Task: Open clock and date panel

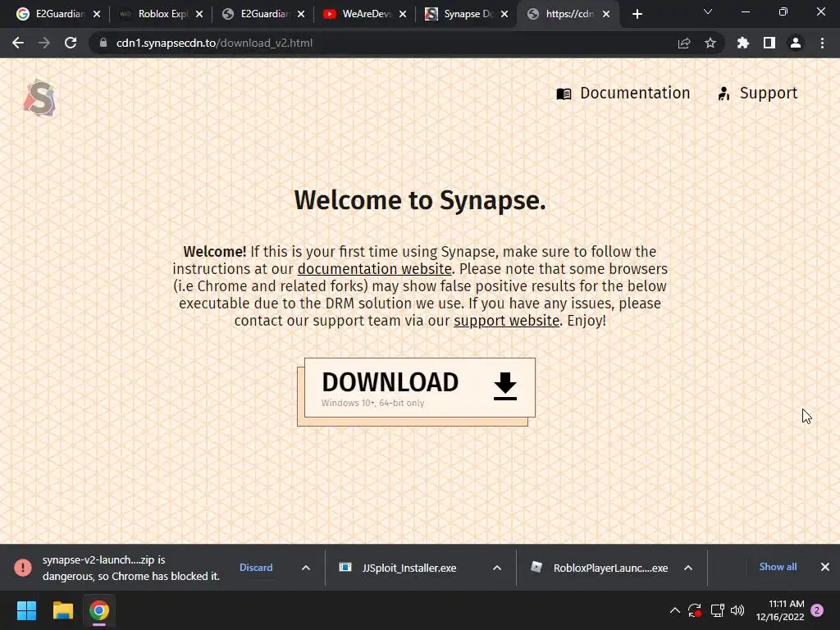Action: coord(780,610)
